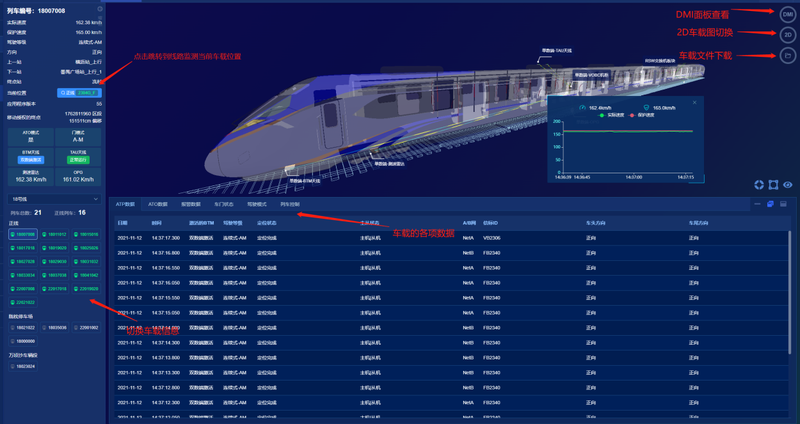
Task: Switch to the ATO数据 tab
Action: pyautogui.click(x=158, y=204)
